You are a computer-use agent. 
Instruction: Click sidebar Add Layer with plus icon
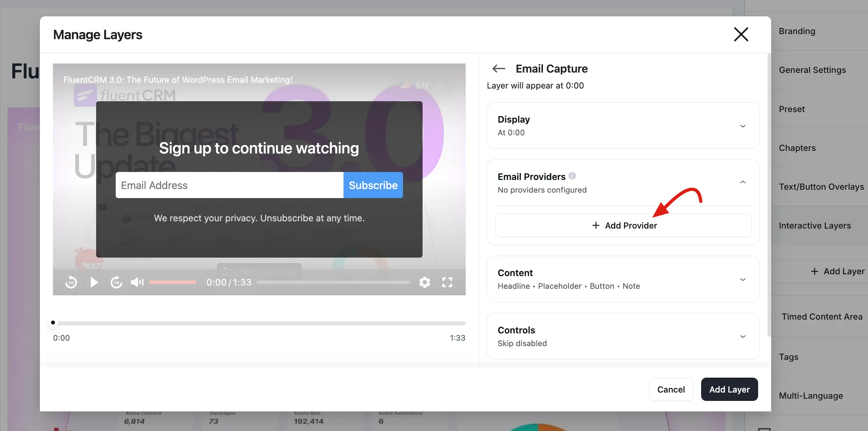pos(837,271)
